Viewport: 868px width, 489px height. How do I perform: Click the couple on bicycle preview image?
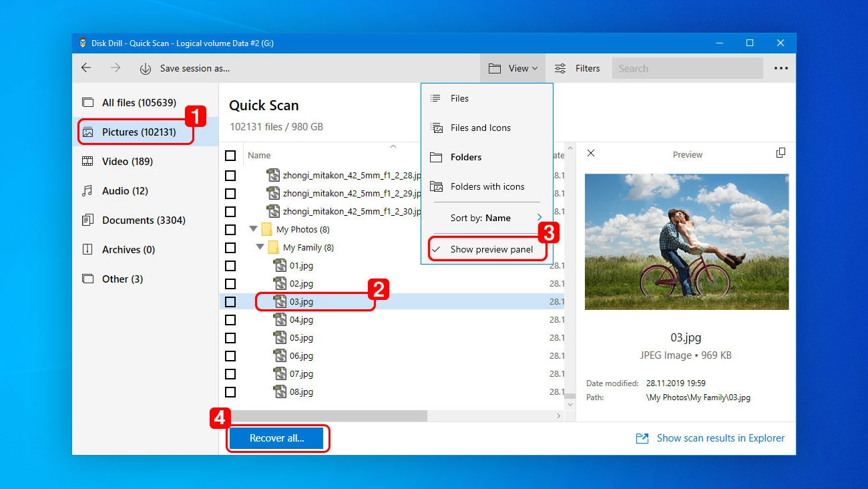click(686, 242)
